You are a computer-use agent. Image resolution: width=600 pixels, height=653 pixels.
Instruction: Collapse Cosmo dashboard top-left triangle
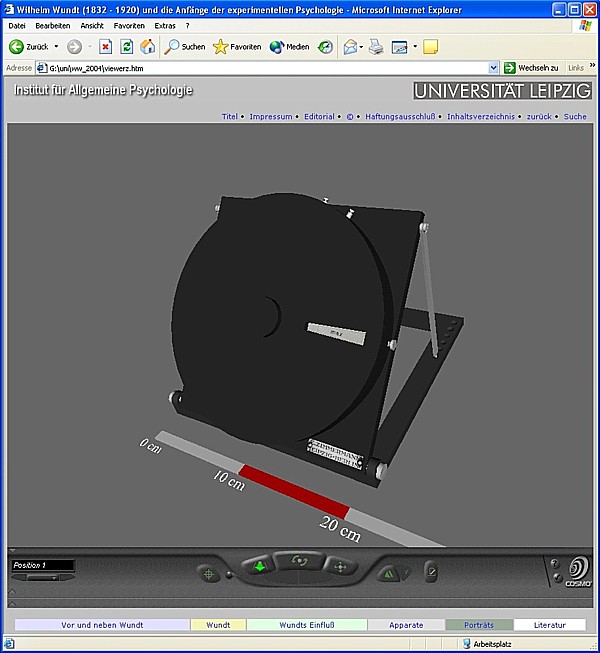pyautogui.click(x=12, y=550)
